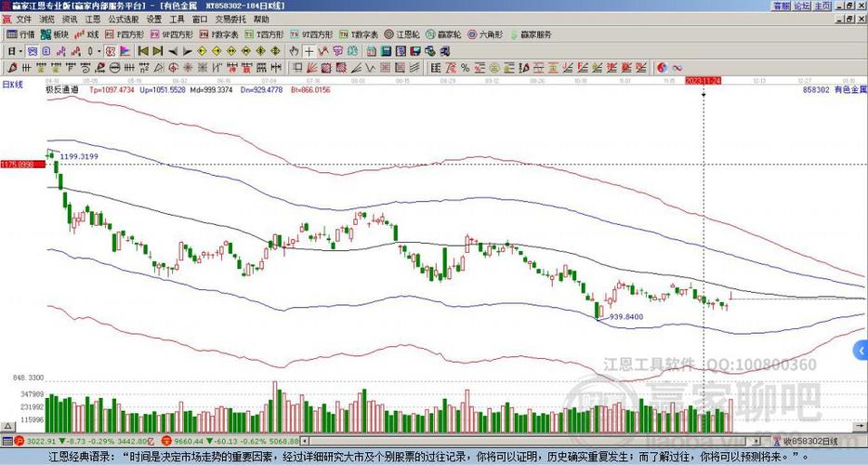This screenshot has width=868, height=465.
Task: Open the T数字表 tool
Action: pyautogui.click(x=359, y=34)
